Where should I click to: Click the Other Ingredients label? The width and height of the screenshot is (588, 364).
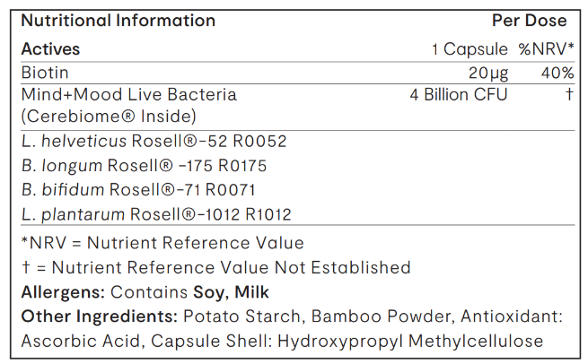pos(98,316)
